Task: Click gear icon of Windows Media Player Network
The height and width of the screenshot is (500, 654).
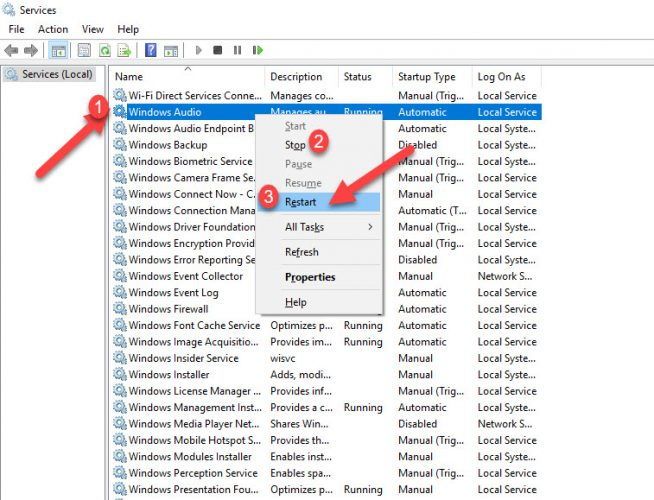Action: (x=120, y=424)
